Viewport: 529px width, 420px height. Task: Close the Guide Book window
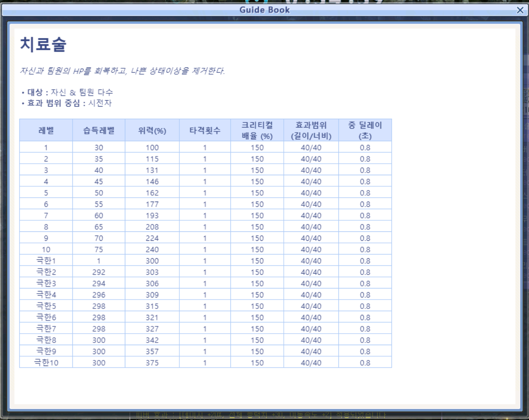[520, 10]
